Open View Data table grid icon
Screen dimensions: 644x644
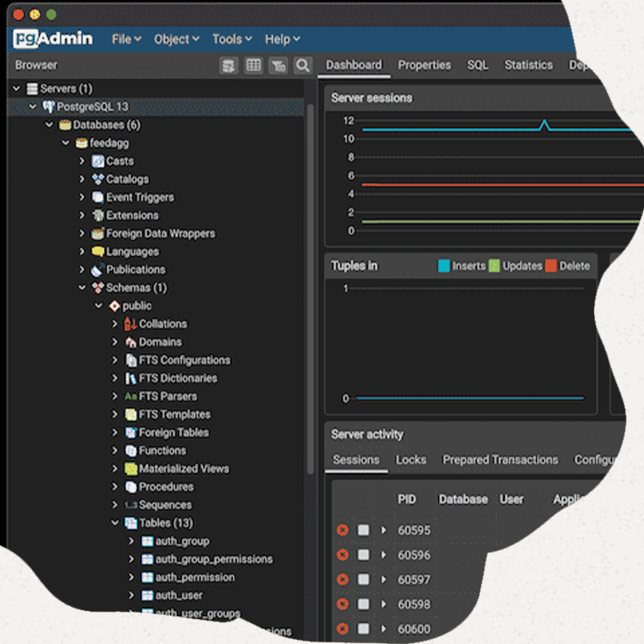point(254,65)
